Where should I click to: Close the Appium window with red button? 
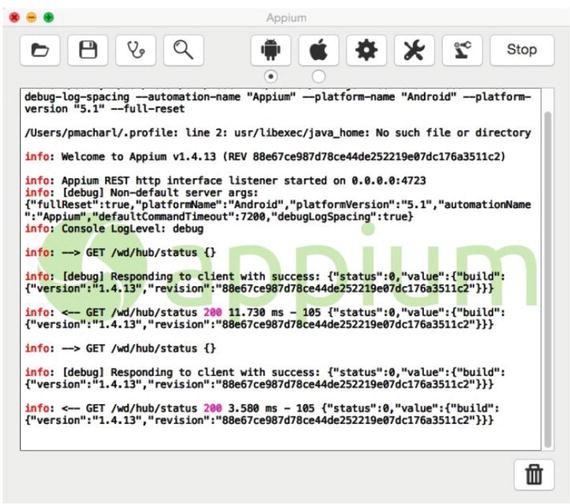point(15,17)
